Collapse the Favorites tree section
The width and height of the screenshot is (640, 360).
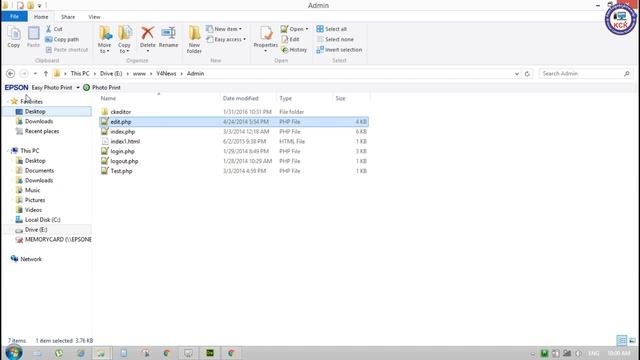(8, 101)
